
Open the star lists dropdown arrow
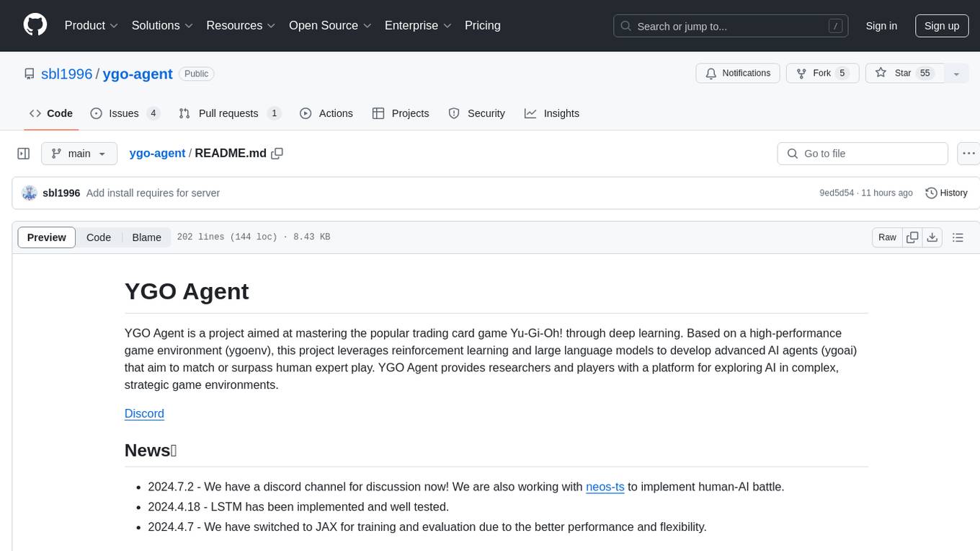(956, 74)
